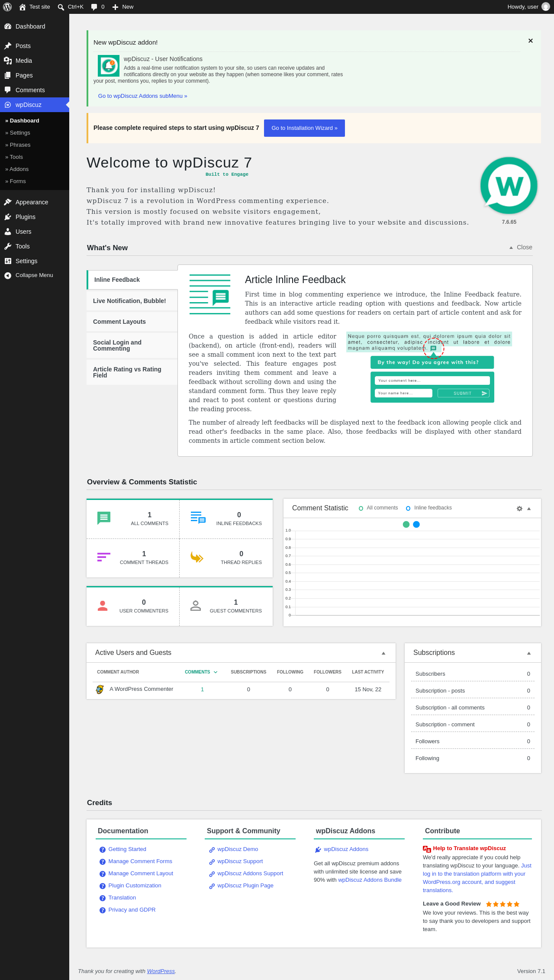Open the Manage Comment Forms documentation link
Screen dimensions: 554x980
(140, 861)
